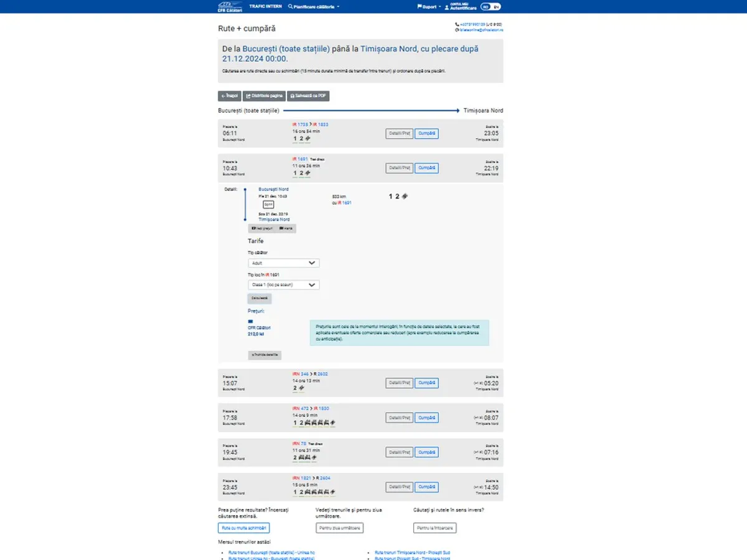Click the Rute cu multe schimbări button
The width and height of the screenshot is (747, 560).
click(x=243, y=528)
